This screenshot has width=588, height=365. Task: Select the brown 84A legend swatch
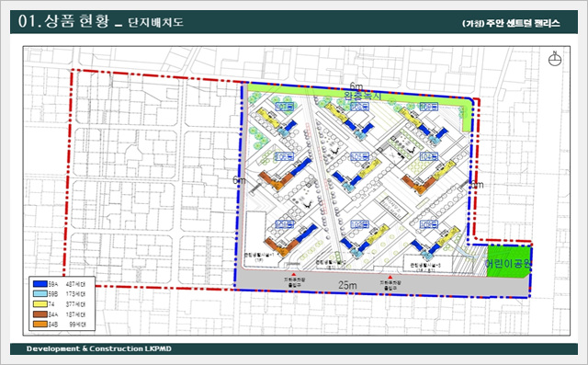point(40,314)
